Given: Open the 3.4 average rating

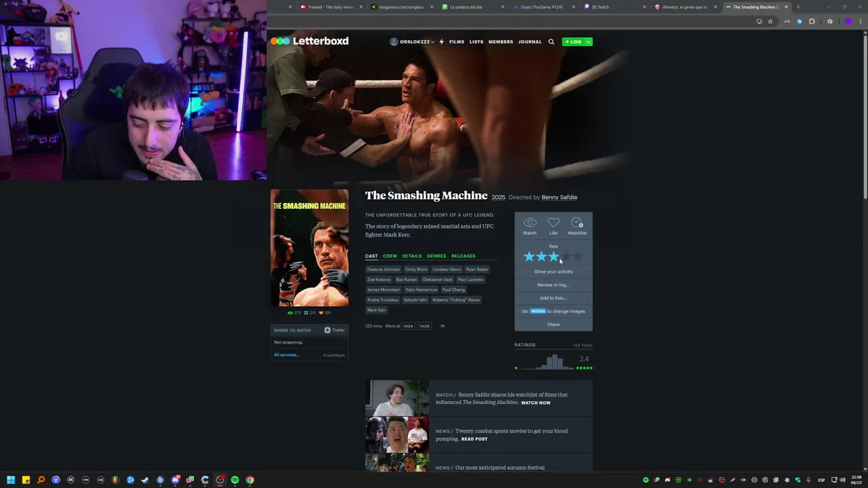Looking at the screenshot, I should (584, 359).
